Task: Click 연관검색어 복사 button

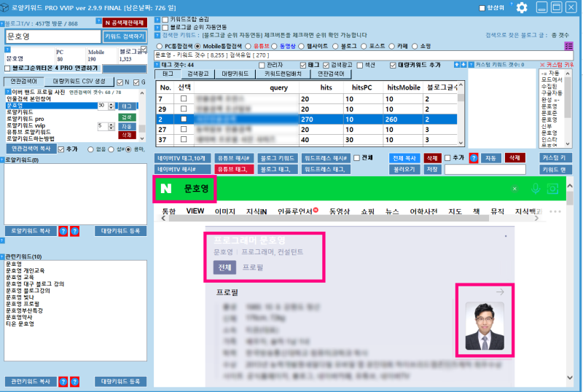Action: click(31, 149)
